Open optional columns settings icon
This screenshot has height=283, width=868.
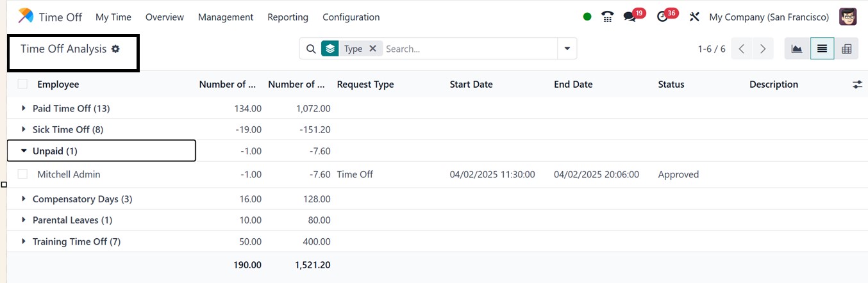857,85
